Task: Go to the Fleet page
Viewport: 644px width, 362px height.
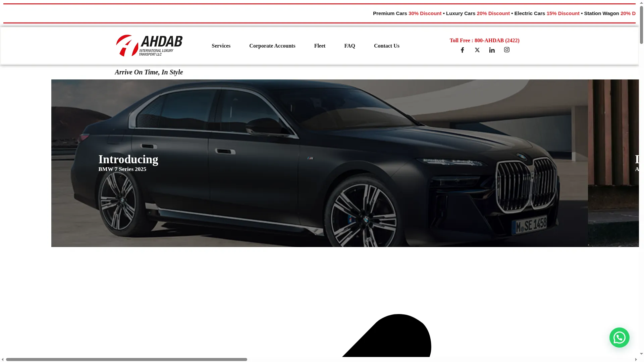Action: 320,46
